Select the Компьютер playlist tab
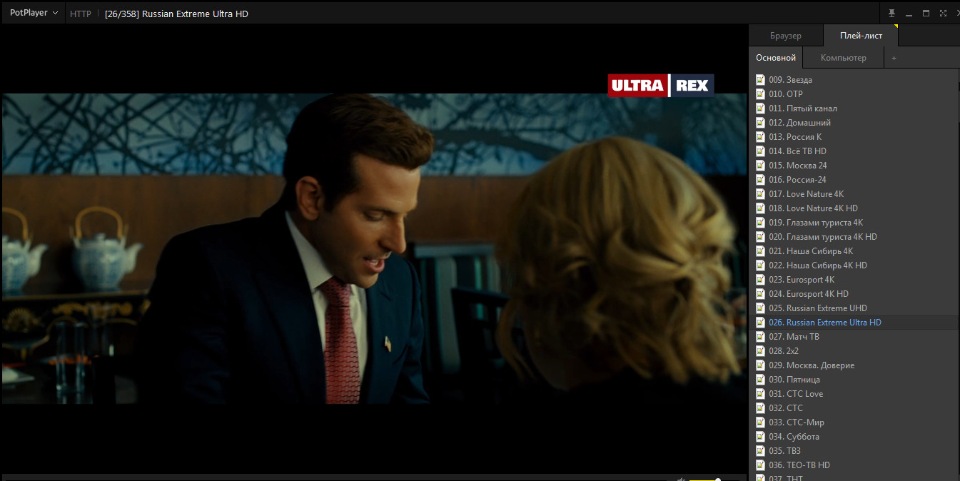Image resolution: width=960 pixels, height=481 pixels. [x=843, y=58]
